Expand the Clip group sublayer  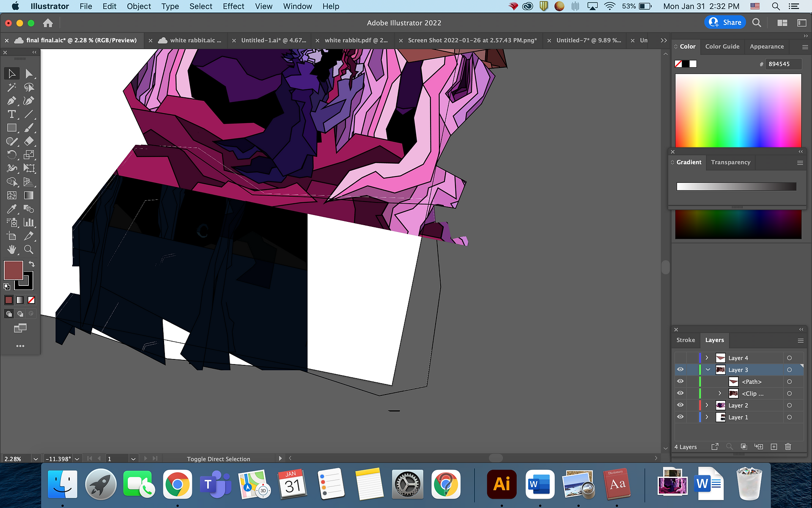720,393
